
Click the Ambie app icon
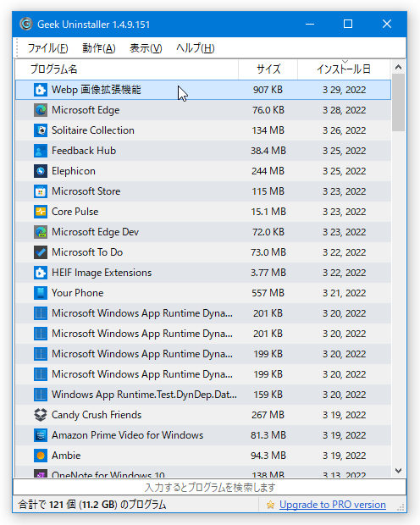[41, 456]
